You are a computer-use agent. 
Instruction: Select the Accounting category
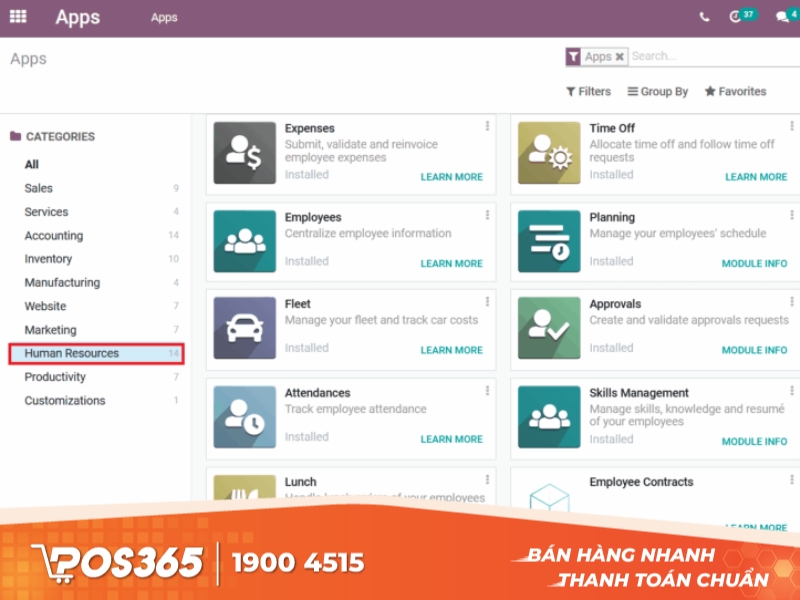point(54,235)
